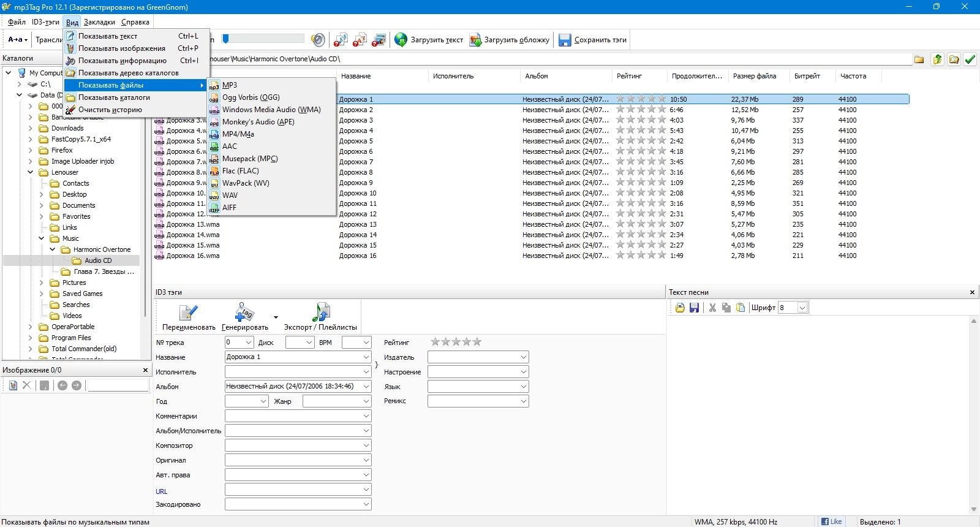
Task: Click the Битрейт column header
Action: point(812,76)
